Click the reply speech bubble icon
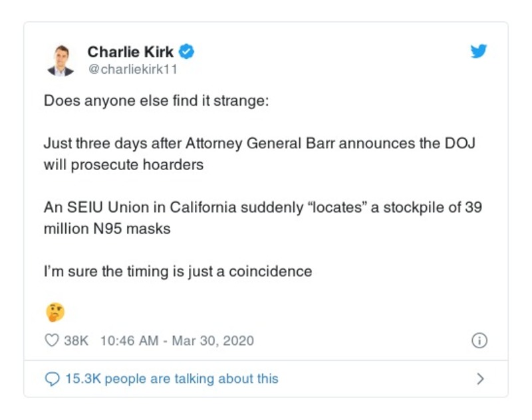Screen dimensions: 532x420 point(52,379)
